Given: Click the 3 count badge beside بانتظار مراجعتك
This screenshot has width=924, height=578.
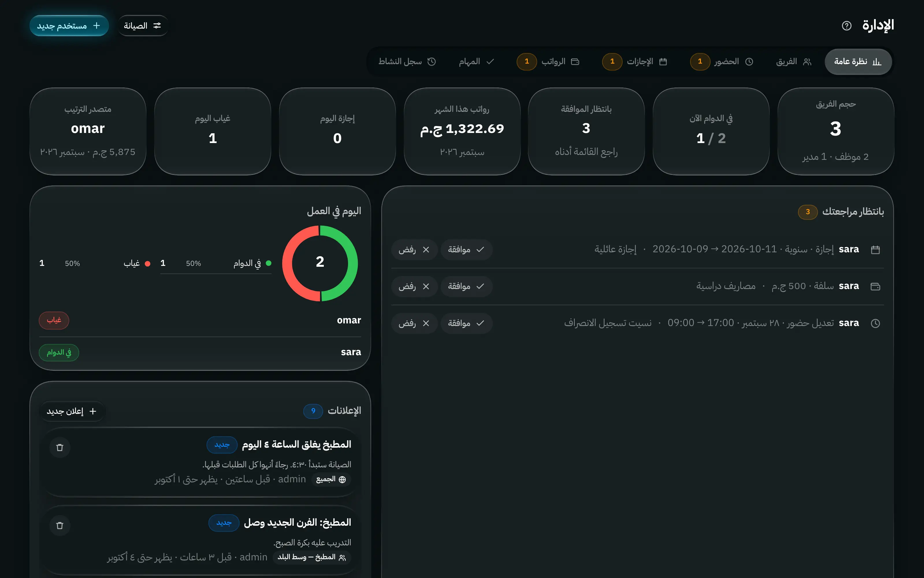Looking at the screenshot, I should coord(808,212).
